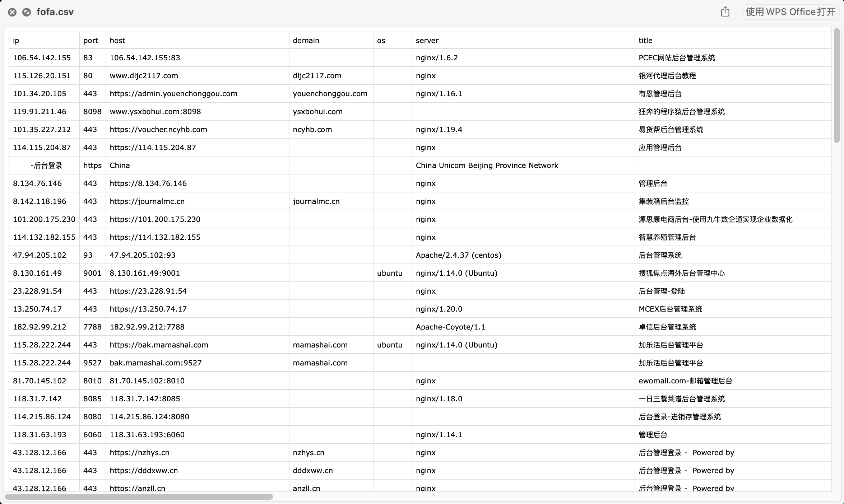The width and height of the screenshot is (844, 504).
Task: Select the title cell 'PCEC网站后台管理系统'
Action: (x=676, y=58)
